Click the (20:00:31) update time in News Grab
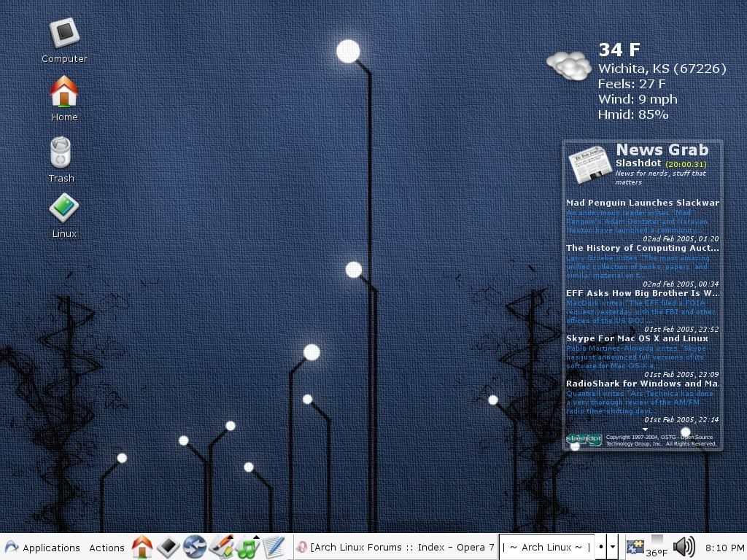This screenshot has width=747, height=560. (686, 164)
